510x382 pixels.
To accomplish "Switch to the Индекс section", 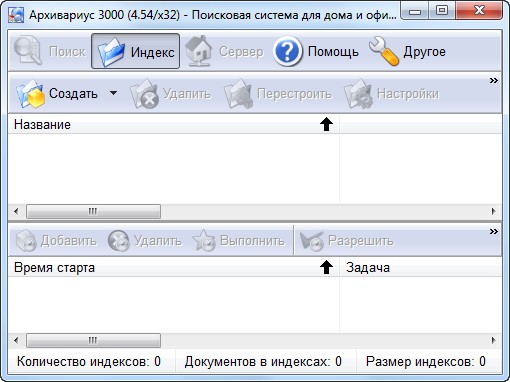I will pyautogui.click(x=135, y=51).
